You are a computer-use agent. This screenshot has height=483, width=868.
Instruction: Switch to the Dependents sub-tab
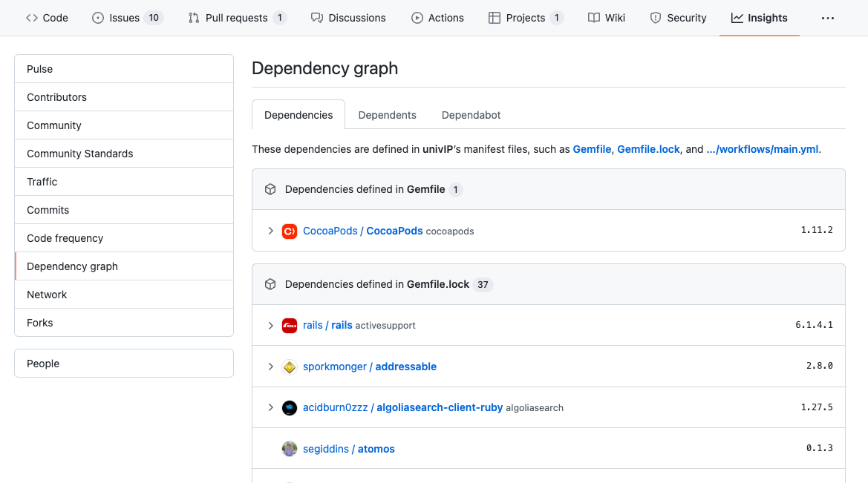[x=387, y=114]
